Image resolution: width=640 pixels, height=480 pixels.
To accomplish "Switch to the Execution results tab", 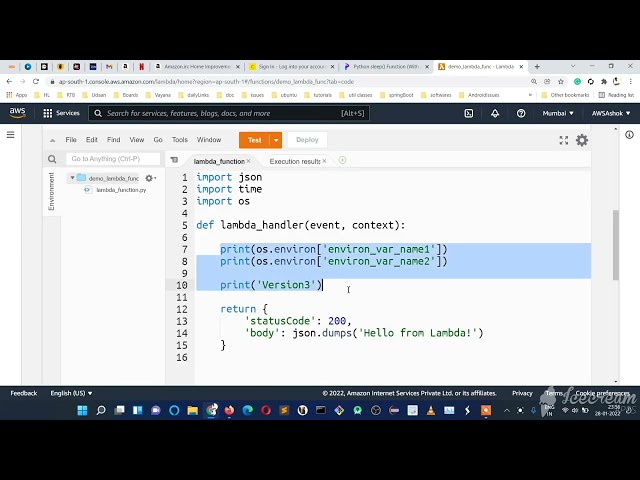I will pos(295,161).
